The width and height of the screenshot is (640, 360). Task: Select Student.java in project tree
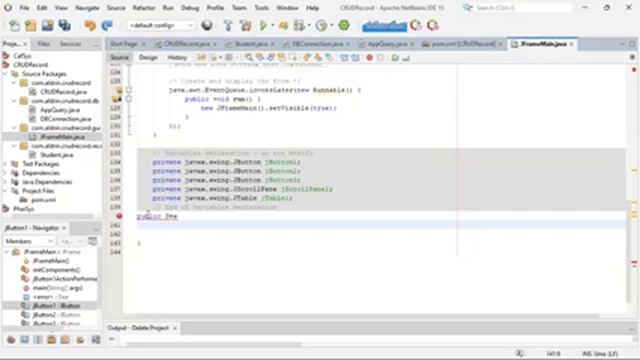pyautogui.click(x=57, y=155)
